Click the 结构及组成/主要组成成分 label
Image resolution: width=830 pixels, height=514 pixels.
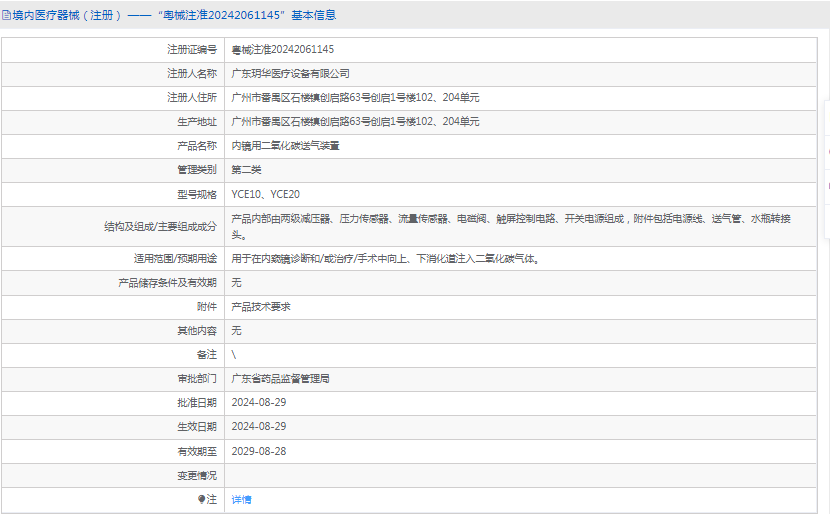pos(160,227)
